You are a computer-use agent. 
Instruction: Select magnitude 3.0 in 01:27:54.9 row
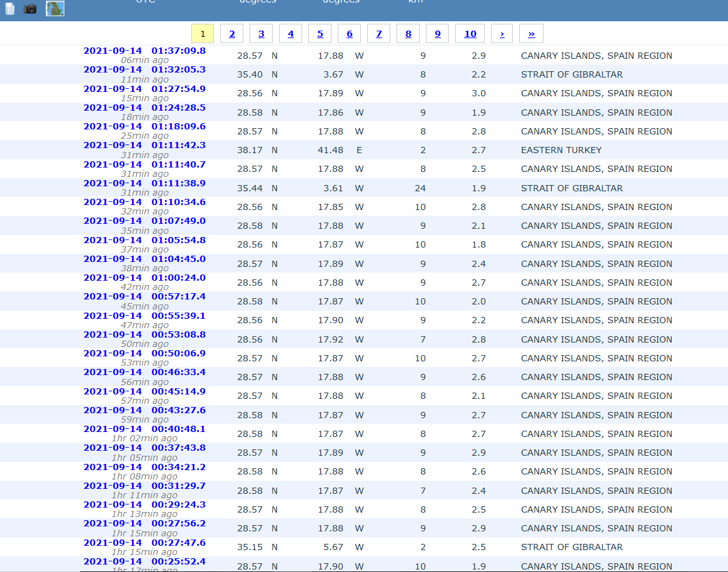point(478,93)
